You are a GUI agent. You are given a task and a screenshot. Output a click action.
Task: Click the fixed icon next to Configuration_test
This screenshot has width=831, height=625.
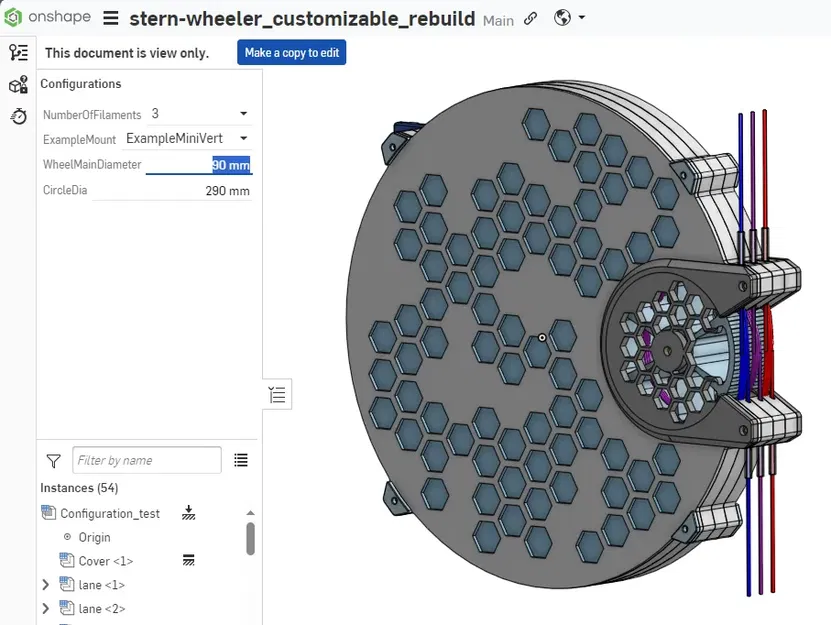point(188,513)
